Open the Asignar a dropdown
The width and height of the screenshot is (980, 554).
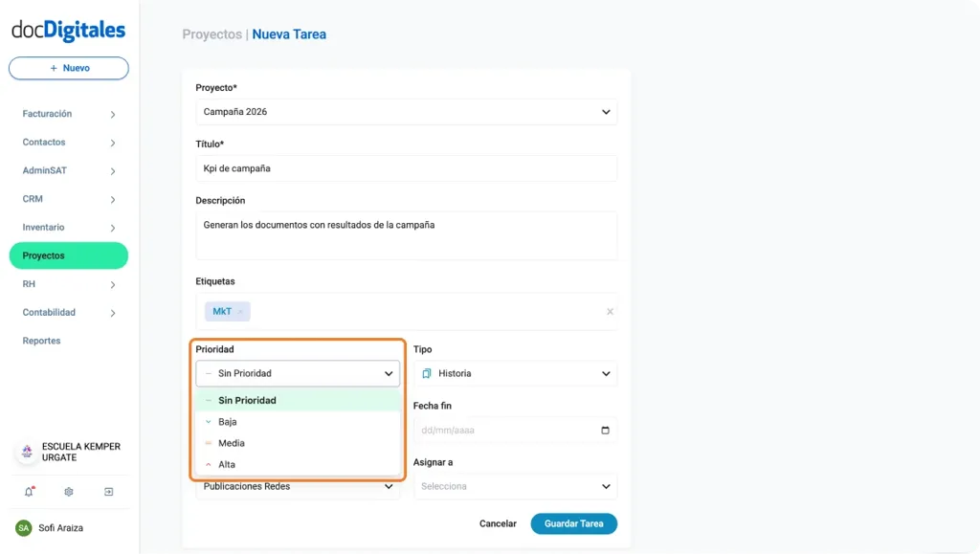[x=515, y=485]
